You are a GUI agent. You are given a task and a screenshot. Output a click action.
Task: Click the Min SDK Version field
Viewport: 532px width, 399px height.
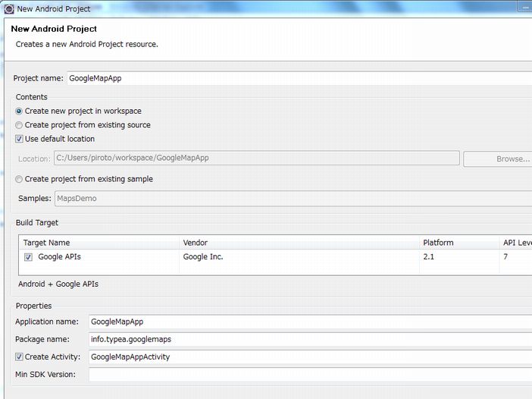coord(307,374)
